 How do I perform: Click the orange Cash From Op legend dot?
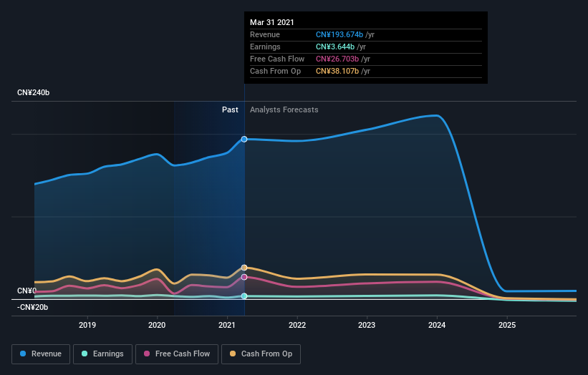click(233, 354)
